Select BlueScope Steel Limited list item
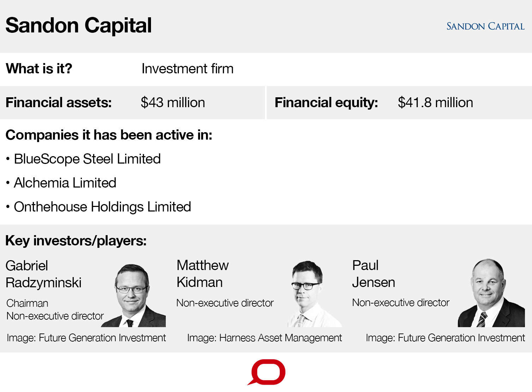This screenshot has height=392, width=532. click(87, 159)
